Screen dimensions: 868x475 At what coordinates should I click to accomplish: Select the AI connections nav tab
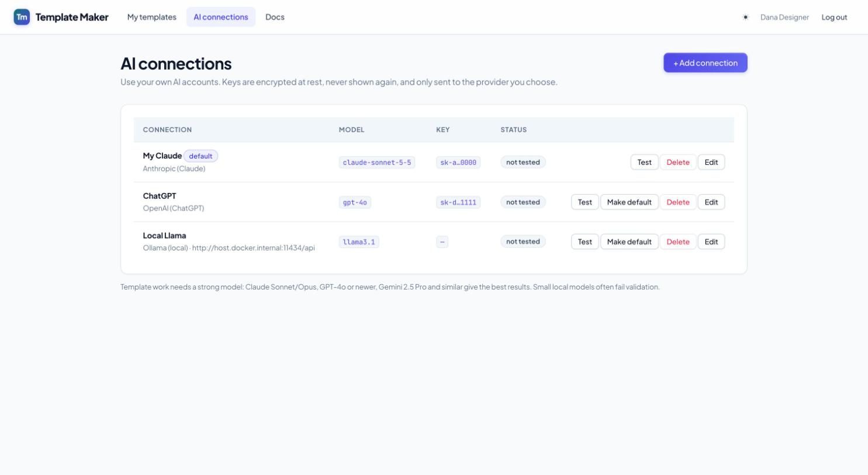pyautogui.click(x=221, y=17)
